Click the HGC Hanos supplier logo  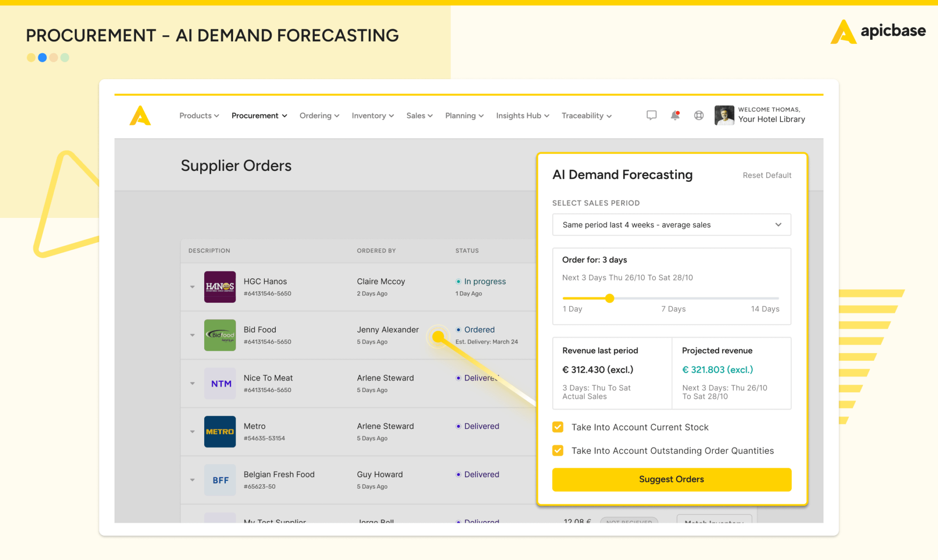tap(220, 287)
